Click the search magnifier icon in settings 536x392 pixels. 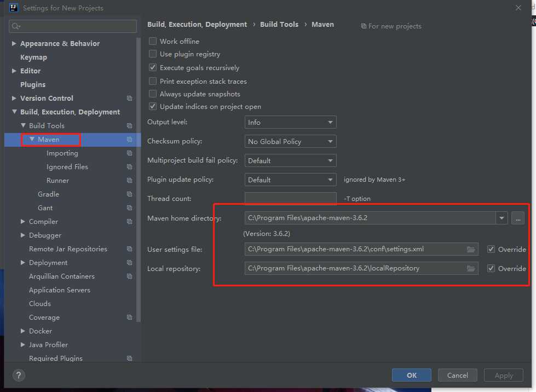pyautogui.click(x=16, y=26)
